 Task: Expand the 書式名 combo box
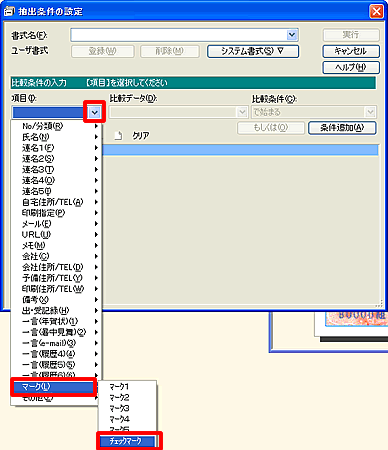[292, 35]
